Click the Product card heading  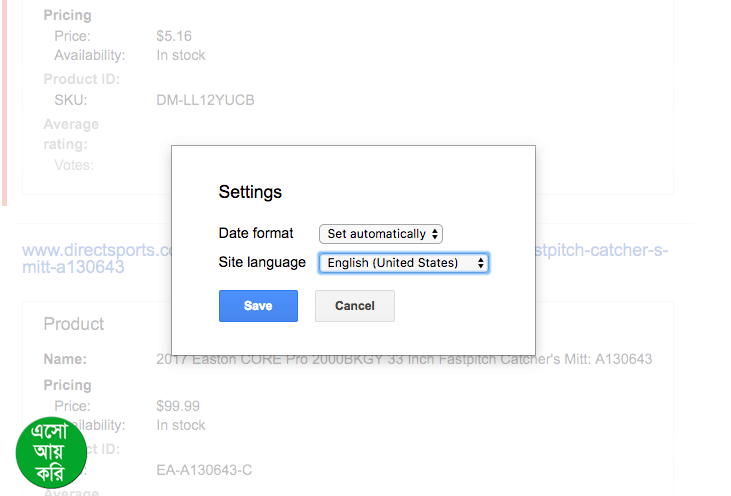pos(74,324)
